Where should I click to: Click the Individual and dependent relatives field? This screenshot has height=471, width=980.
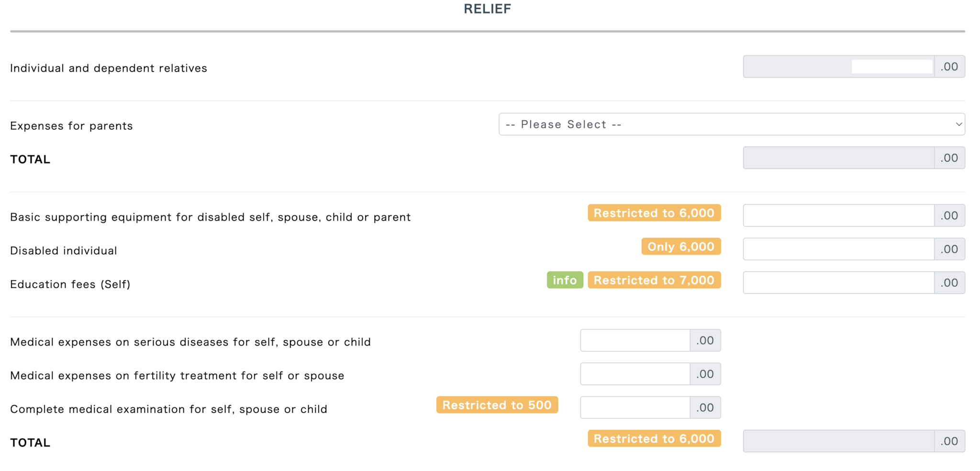838,67
